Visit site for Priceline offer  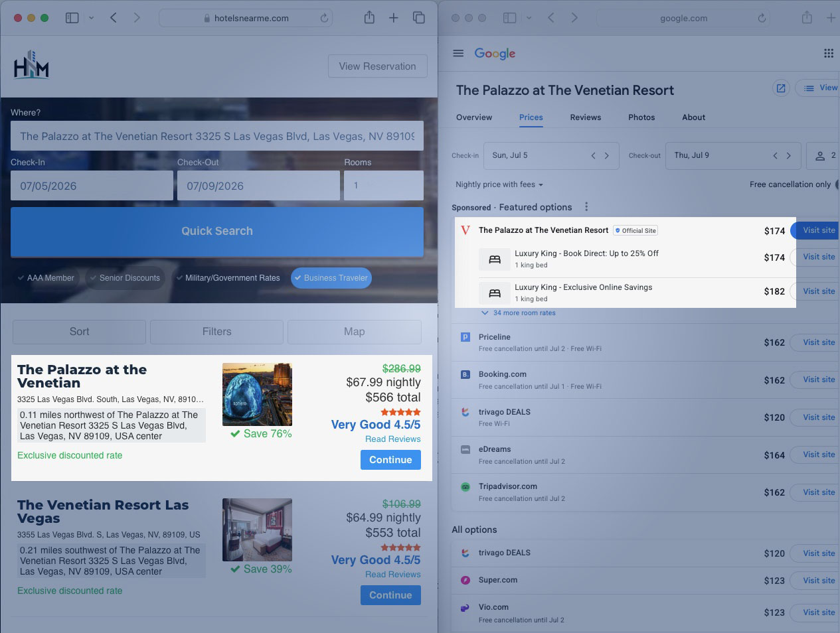(815, 342)
